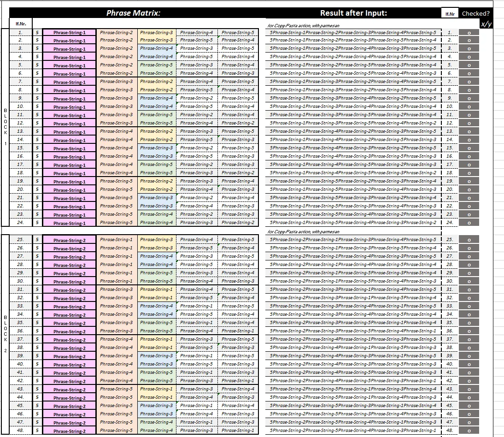Click the result string for row 35
The width and height of the screenshot is (504, 437).
[x=353, y=323]
